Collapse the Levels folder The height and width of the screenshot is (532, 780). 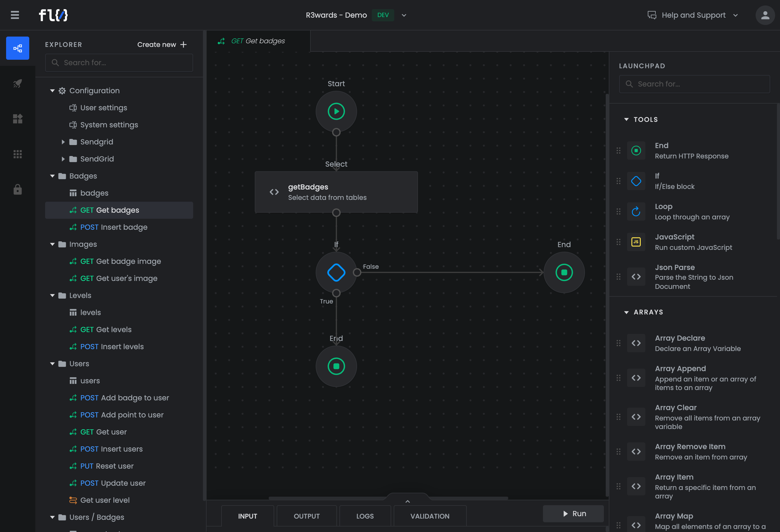(52, 295)
